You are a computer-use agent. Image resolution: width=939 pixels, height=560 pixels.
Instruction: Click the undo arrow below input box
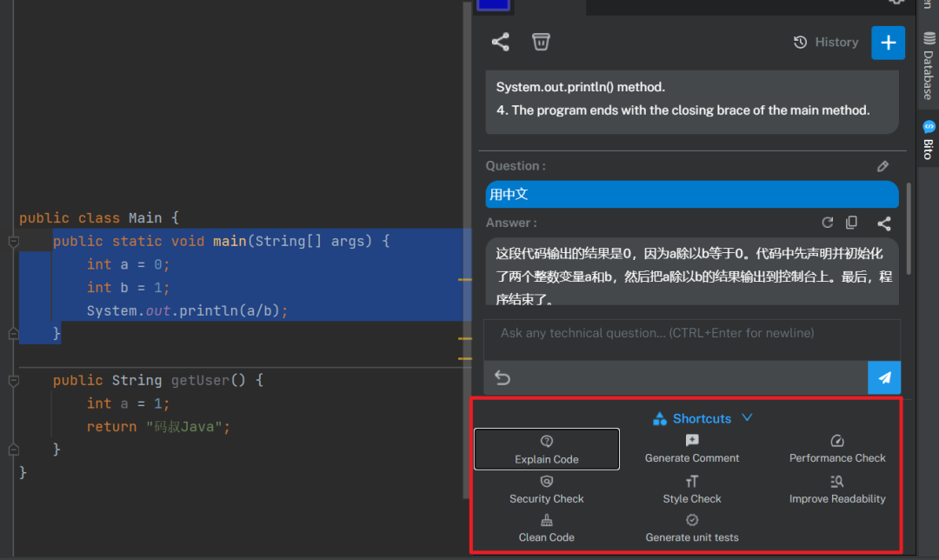[x=503, y=378]
